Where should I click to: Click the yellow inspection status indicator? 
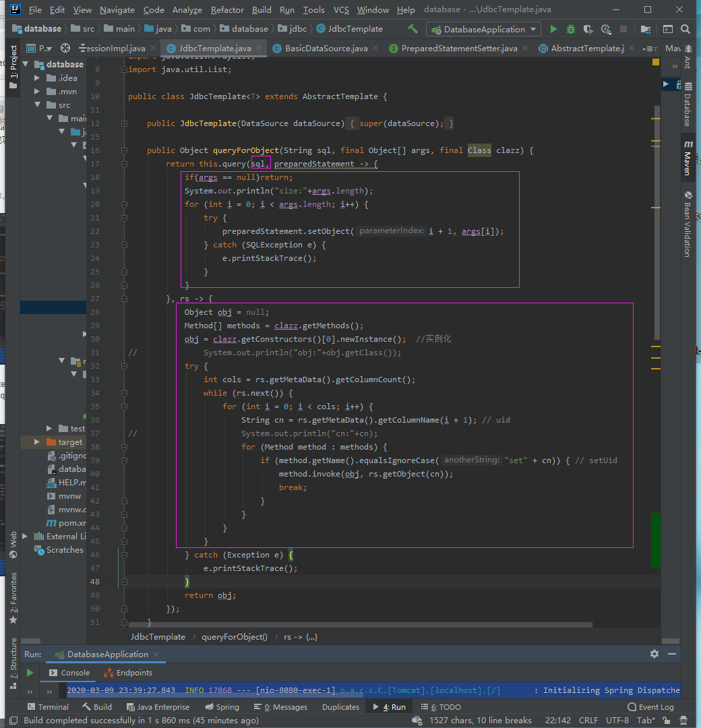pos(656,62)
